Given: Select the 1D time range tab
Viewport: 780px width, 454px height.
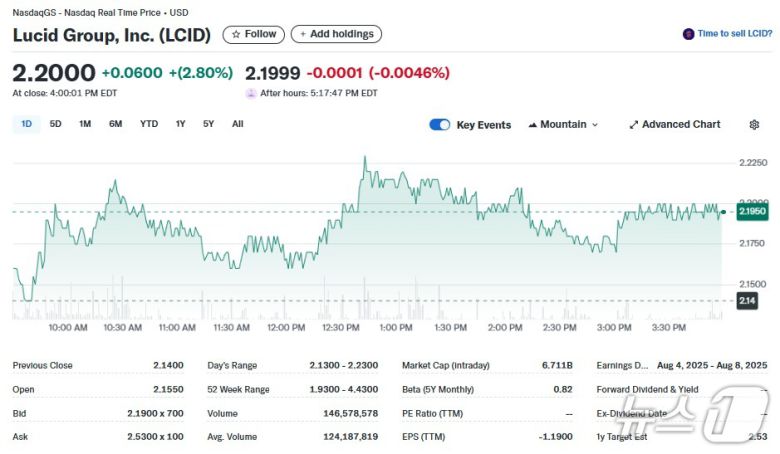Looking at the screenshot, I should 27,124.
